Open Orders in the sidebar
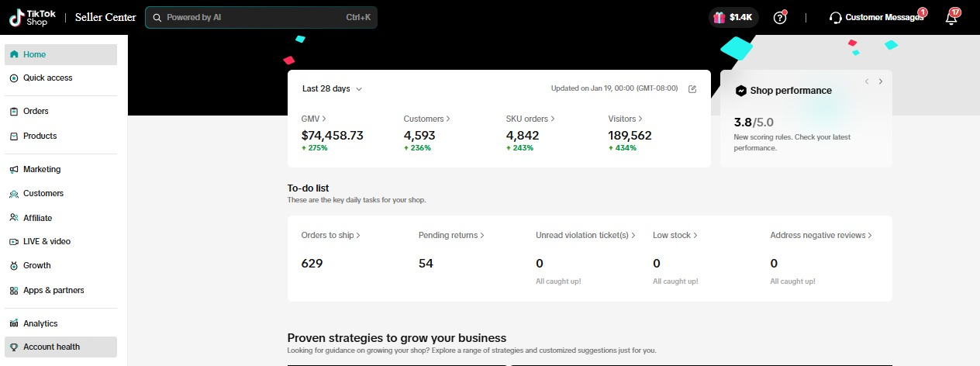The width and height of the screenshot is (980, 366). pyautogui.click(x=36, y=111)
